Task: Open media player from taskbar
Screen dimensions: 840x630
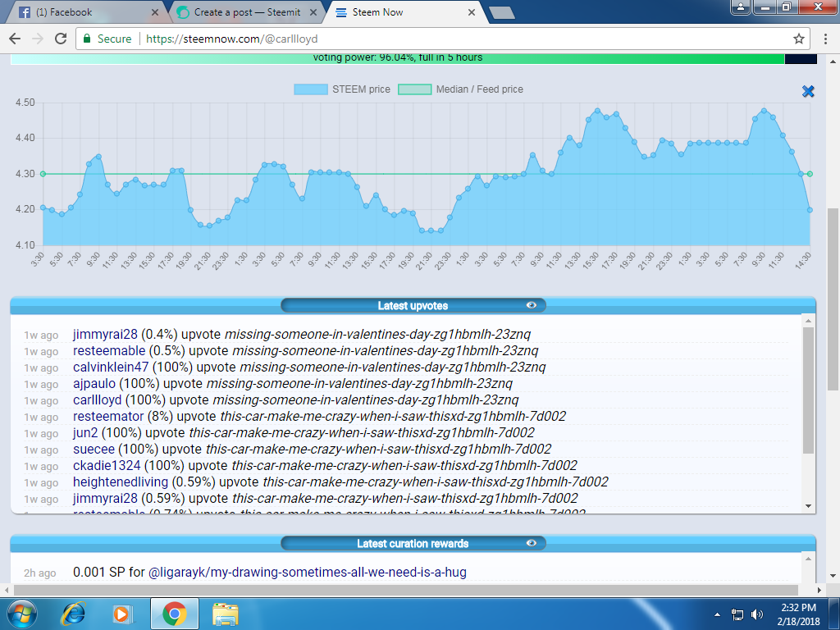Action: click(123, 614)
